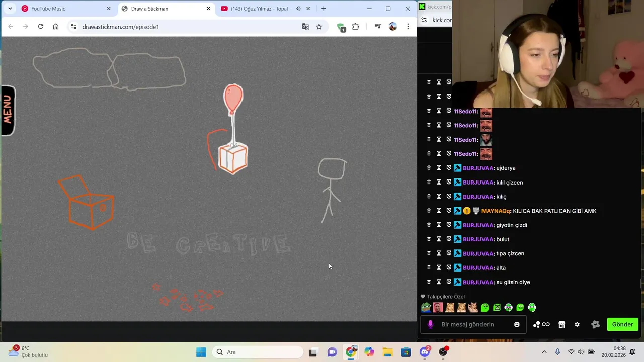Mute the Oğuz Yılmaz tab's audio
Image resolution: width=644 pixels, height=362 pixels.
point(298,9)
